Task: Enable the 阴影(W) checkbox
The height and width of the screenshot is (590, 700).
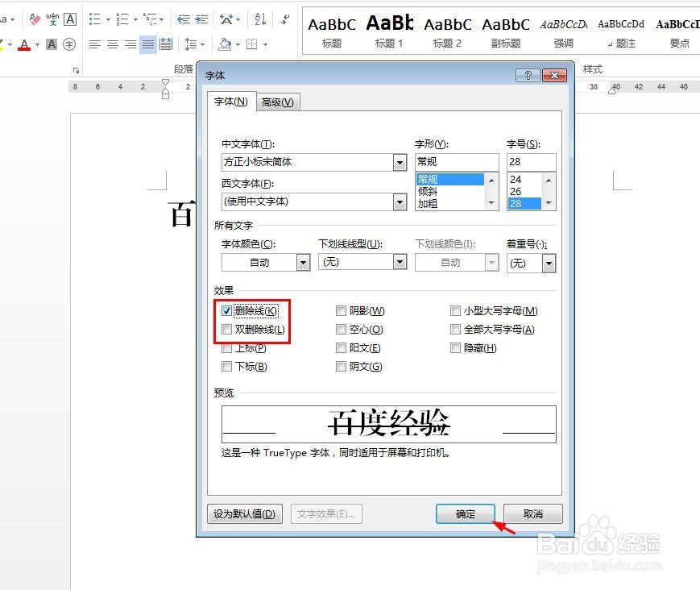Action: (x=341, y=311)
